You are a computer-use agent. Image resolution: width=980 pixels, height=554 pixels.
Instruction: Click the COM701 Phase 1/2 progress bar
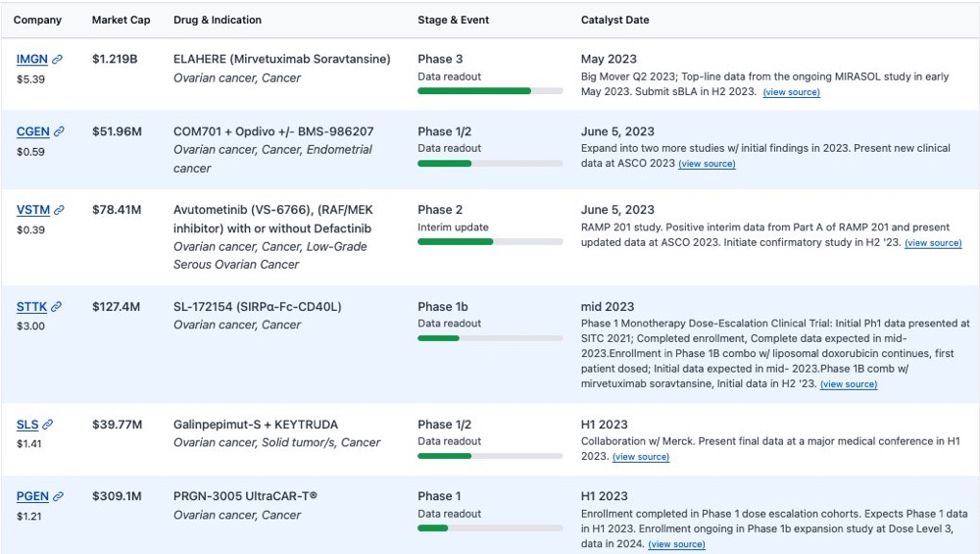(490, 164)
